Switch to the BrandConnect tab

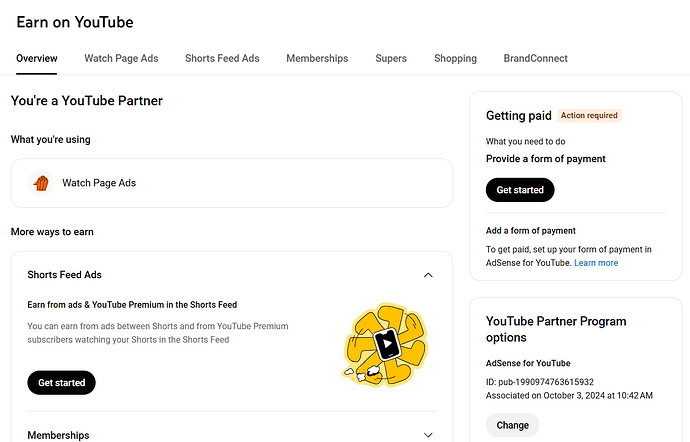[536, 59]
